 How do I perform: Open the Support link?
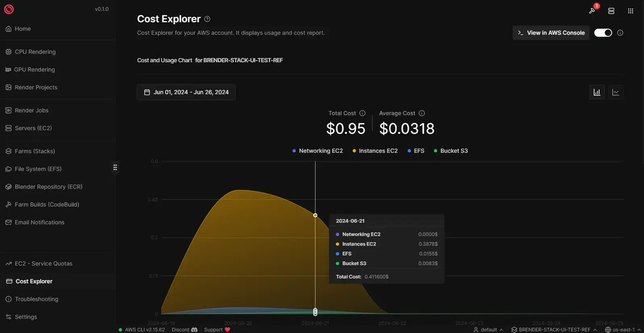pos(217,330)
